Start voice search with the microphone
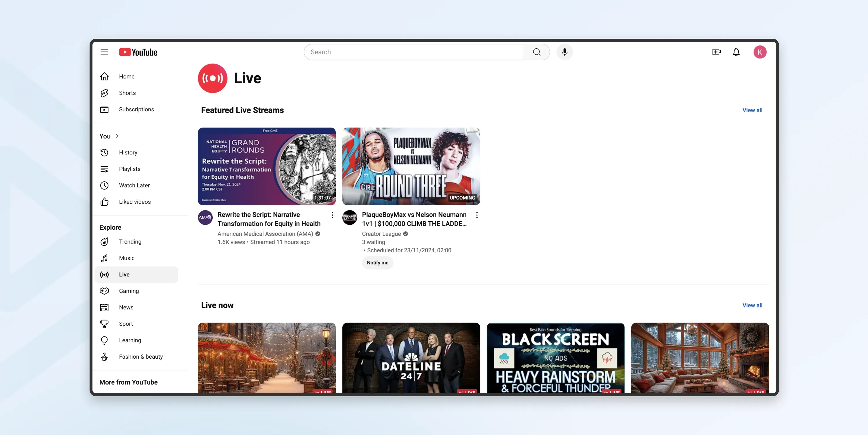 coord(564,52)
